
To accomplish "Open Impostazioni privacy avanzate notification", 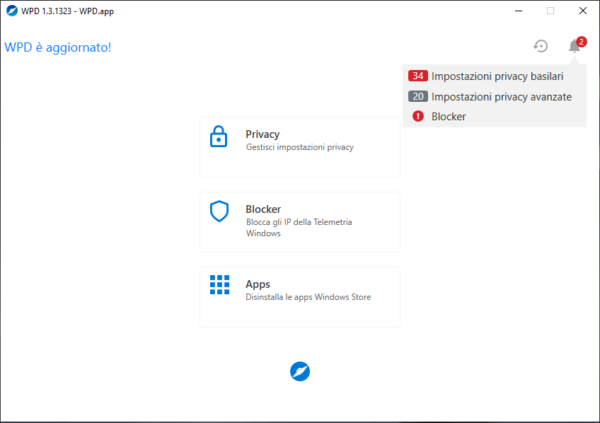I will coord(494,96).
